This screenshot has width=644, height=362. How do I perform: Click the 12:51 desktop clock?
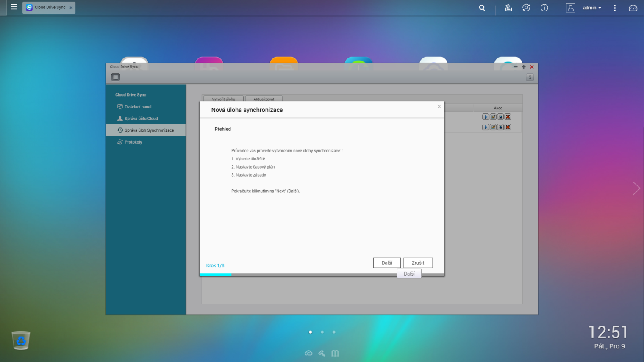(608, 332)
